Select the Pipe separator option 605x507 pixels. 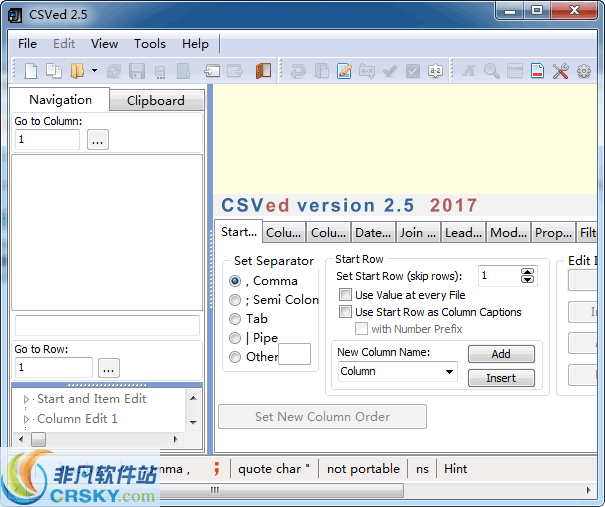pos(235,338)
